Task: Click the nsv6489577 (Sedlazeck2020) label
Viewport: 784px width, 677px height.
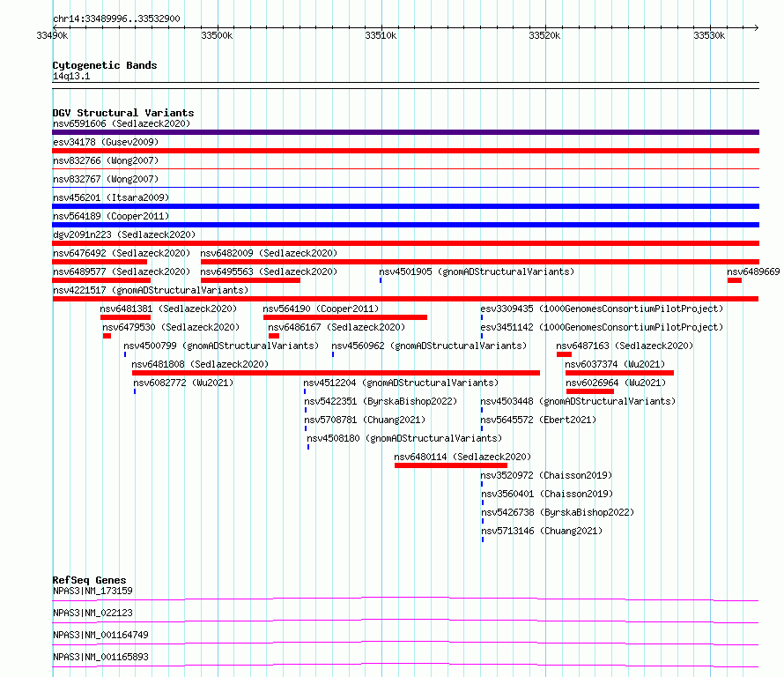Action: coord(122,272)
